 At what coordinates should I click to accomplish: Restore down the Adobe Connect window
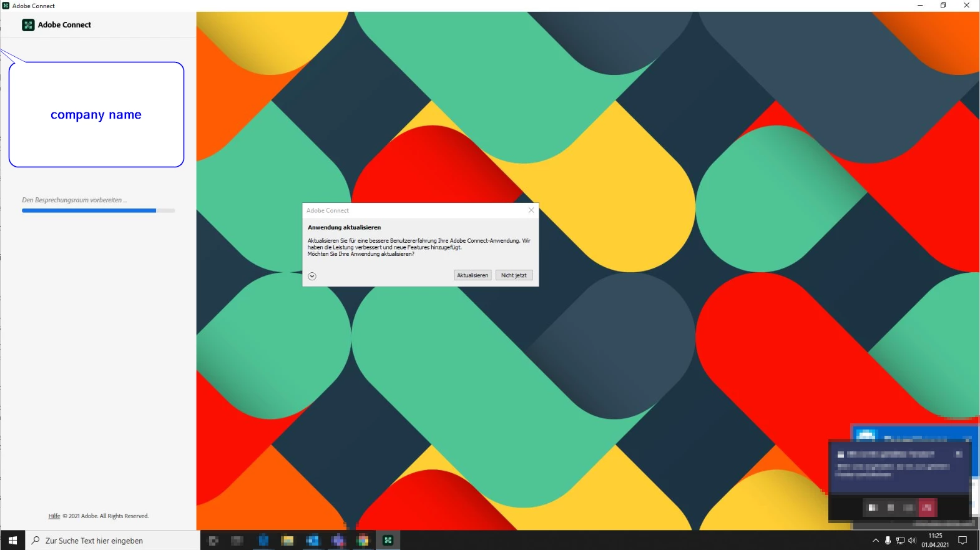(943, 6)
